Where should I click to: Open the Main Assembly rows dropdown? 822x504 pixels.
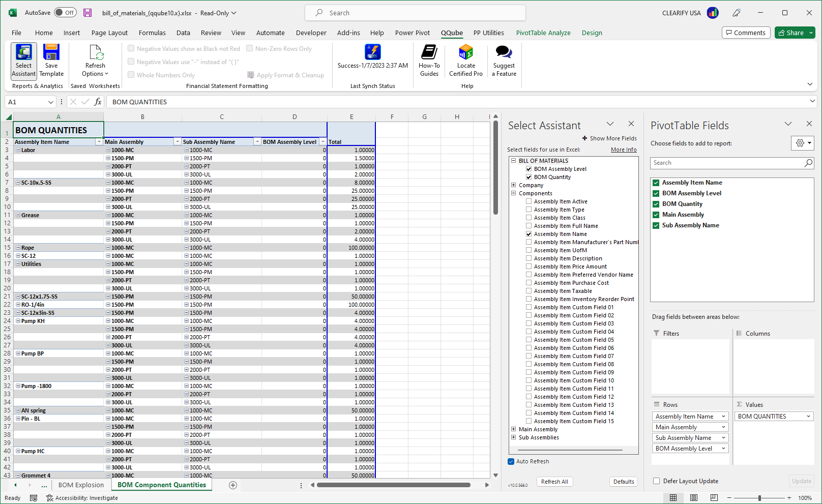coord(725,427)
